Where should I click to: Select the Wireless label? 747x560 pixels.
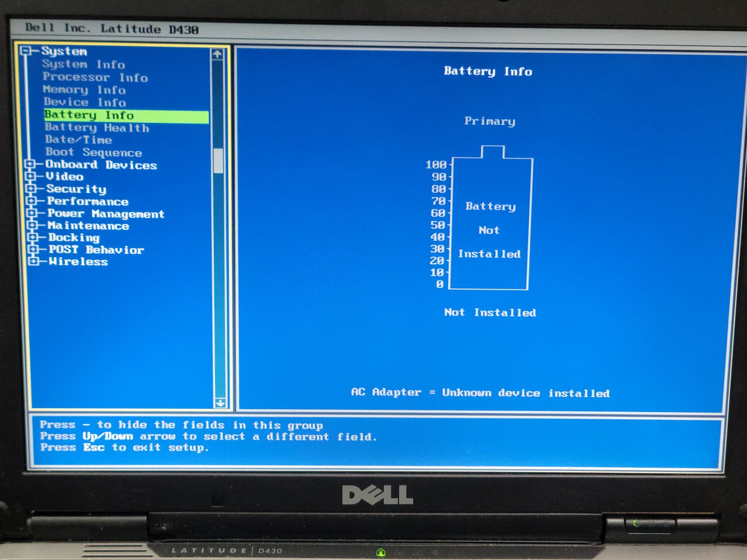click(x=78, y=262)
